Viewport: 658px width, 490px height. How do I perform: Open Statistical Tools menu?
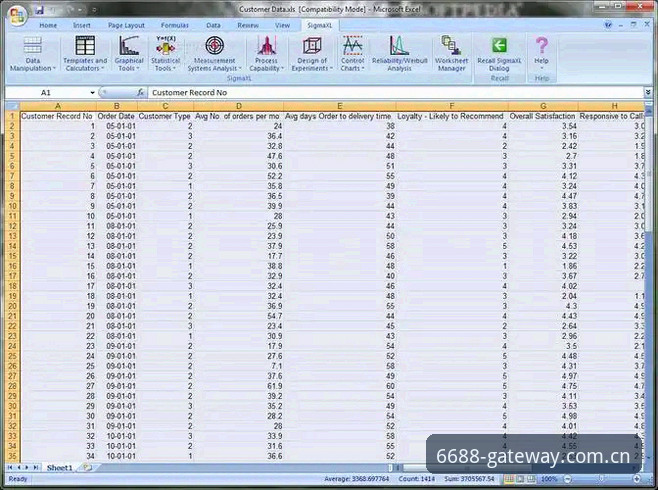(165, 54)
